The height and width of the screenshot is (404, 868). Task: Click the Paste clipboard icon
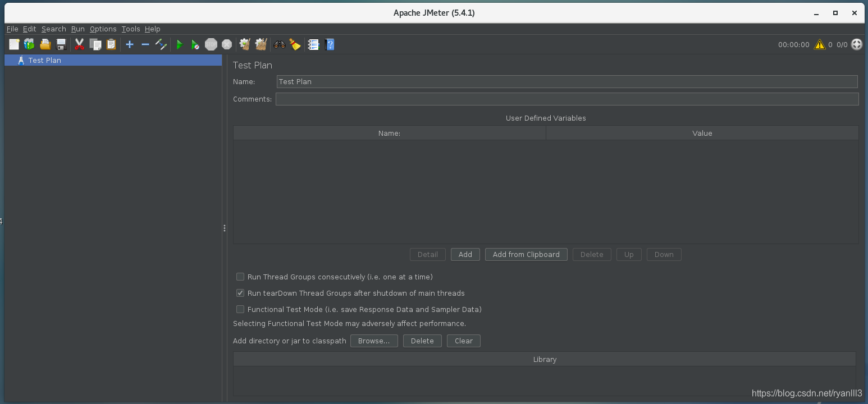click(x=111, y=44)
